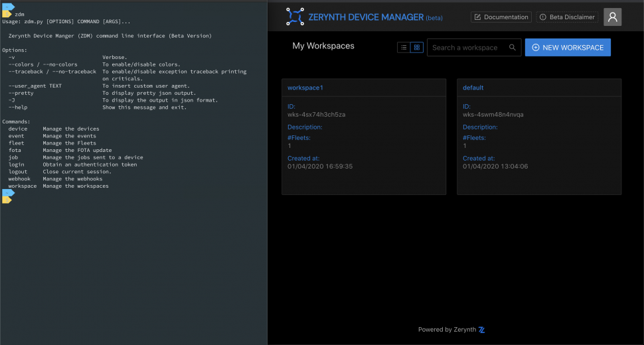Click date 01/04/2020 13:04:06
The image size is (644, 345).
coord(495,166)
